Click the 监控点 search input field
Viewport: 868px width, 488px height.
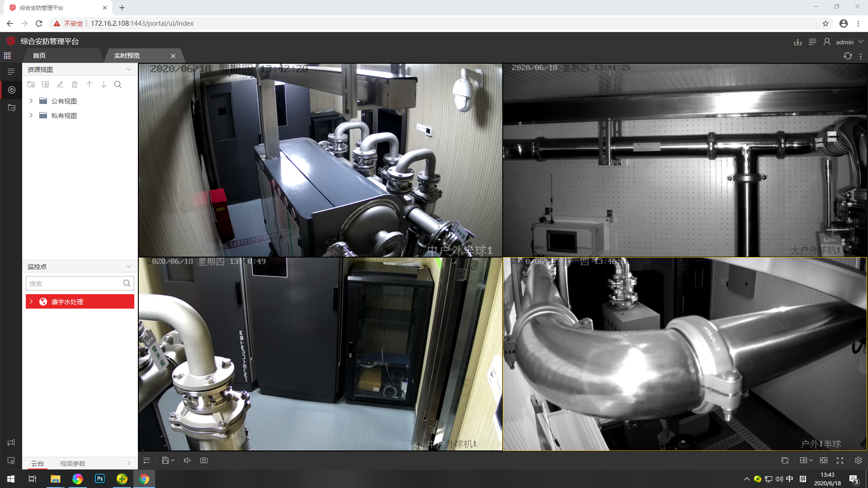point(75,283)
